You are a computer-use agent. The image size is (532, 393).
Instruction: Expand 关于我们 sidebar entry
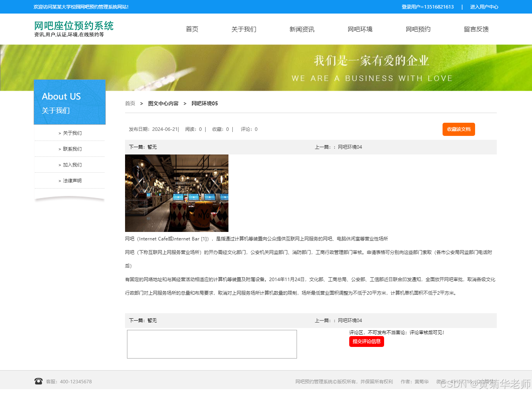coord(71,133)
